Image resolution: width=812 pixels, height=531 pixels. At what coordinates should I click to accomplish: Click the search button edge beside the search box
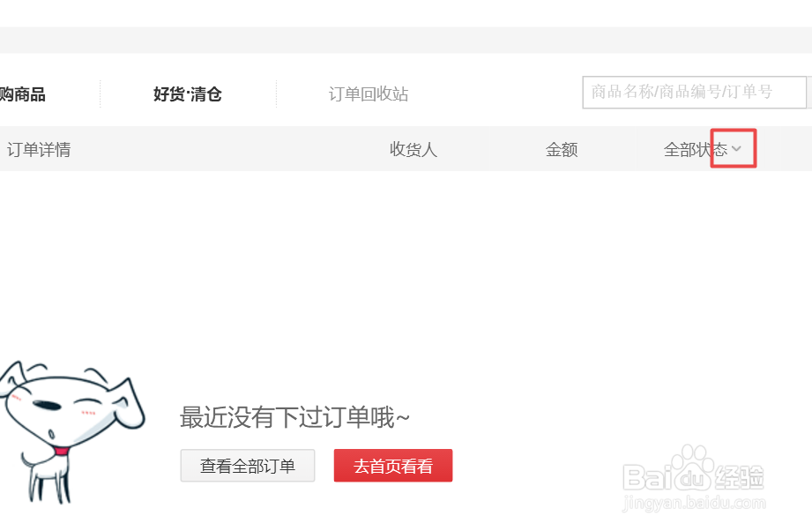click(809, 93)
